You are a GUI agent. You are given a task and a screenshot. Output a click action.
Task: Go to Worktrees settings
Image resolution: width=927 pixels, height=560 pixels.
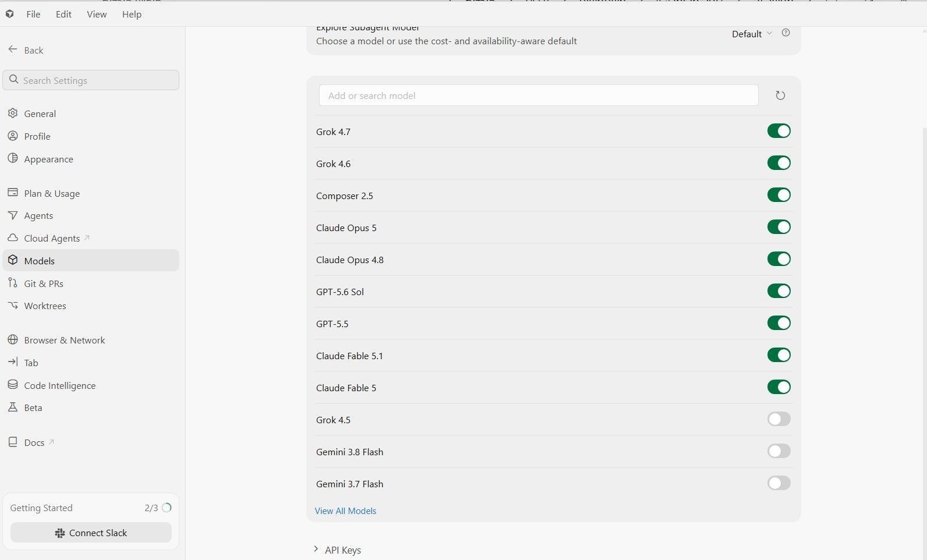click(x=91, y=306)
